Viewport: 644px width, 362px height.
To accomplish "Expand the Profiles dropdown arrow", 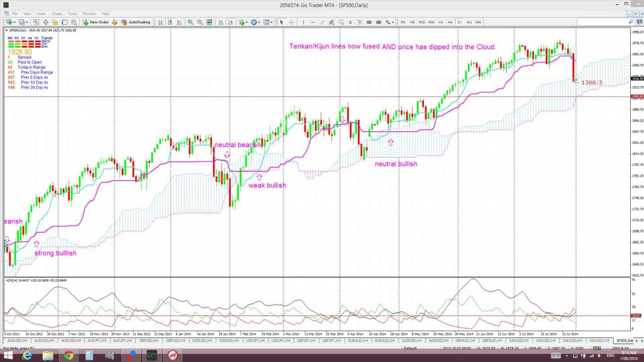I will 27,22.
